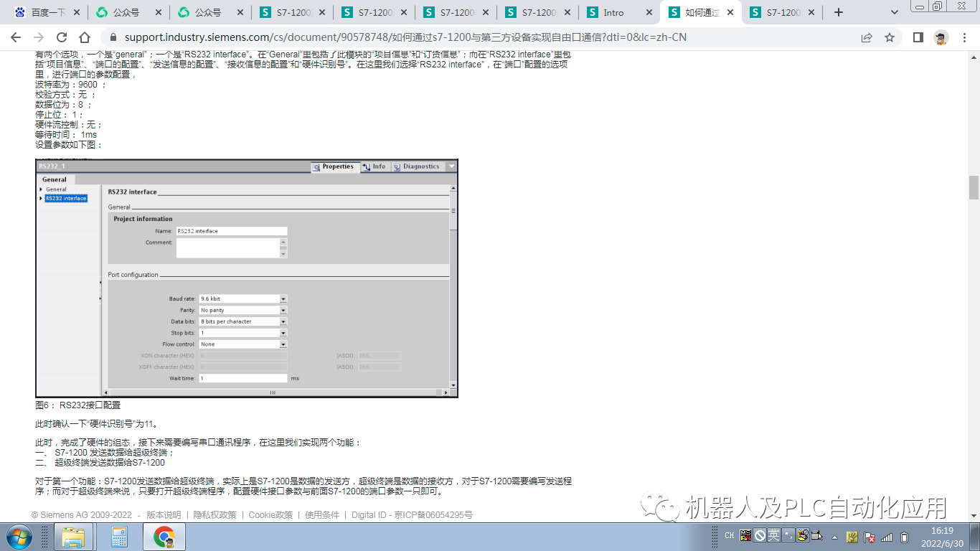Launch Calculator from the taskbar

tap(118, 537)
